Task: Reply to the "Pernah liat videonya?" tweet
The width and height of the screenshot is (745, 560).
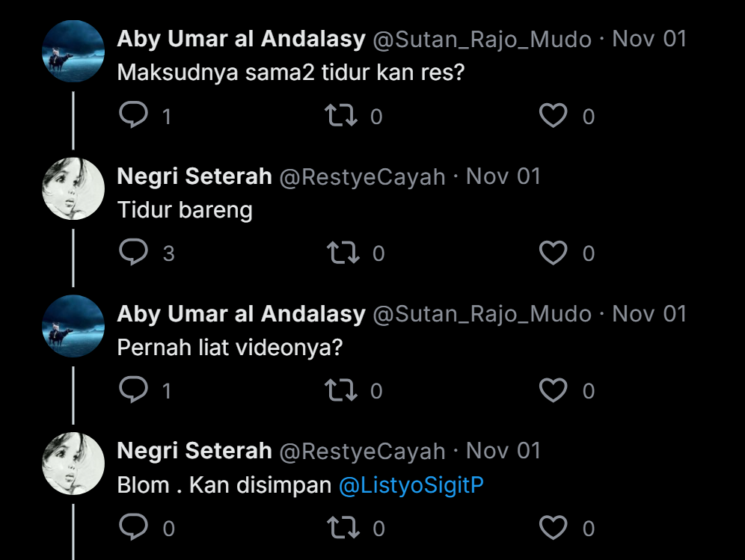Action: tap(134, 390)
